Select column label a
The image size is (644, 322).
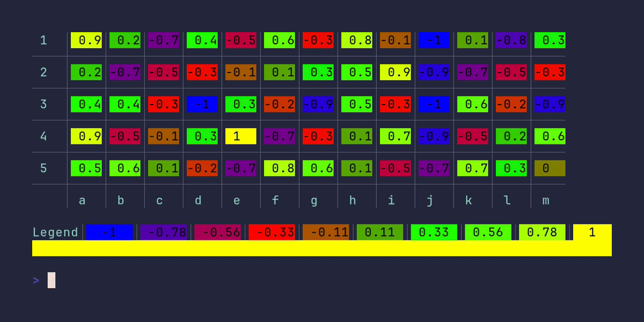click(x=82, y=201)
